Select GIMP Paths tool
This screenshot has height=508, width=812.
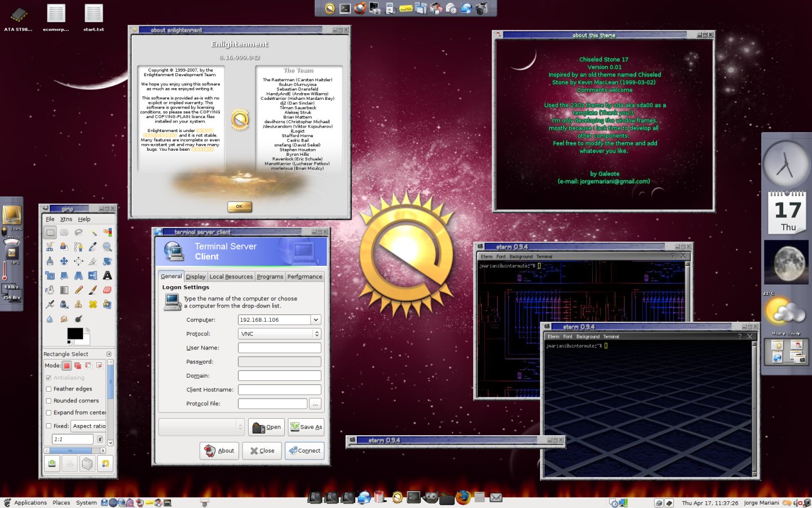pyautogui.click(x=78, y=247)
